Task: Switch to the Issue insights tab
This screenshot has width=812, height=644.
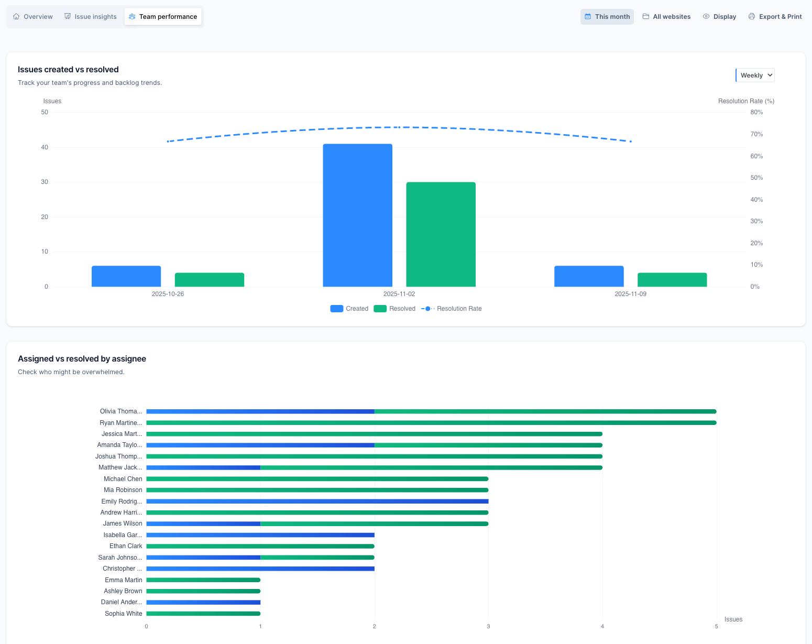Action: (x=91, y=17)
